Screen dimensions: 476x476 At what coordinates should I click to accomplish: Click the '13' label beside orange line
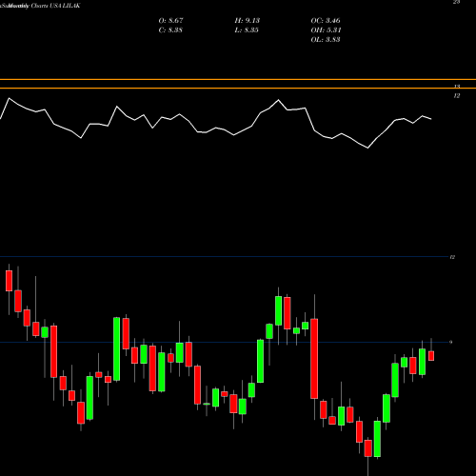point(457,87)
